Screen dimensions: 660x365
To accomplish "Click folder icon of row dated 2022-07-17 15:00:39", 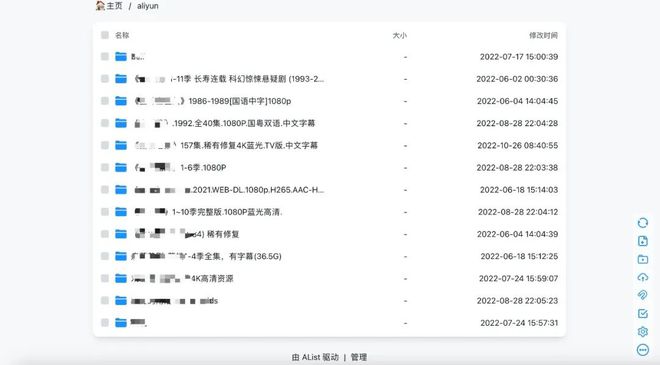I will tap(121, 56).
